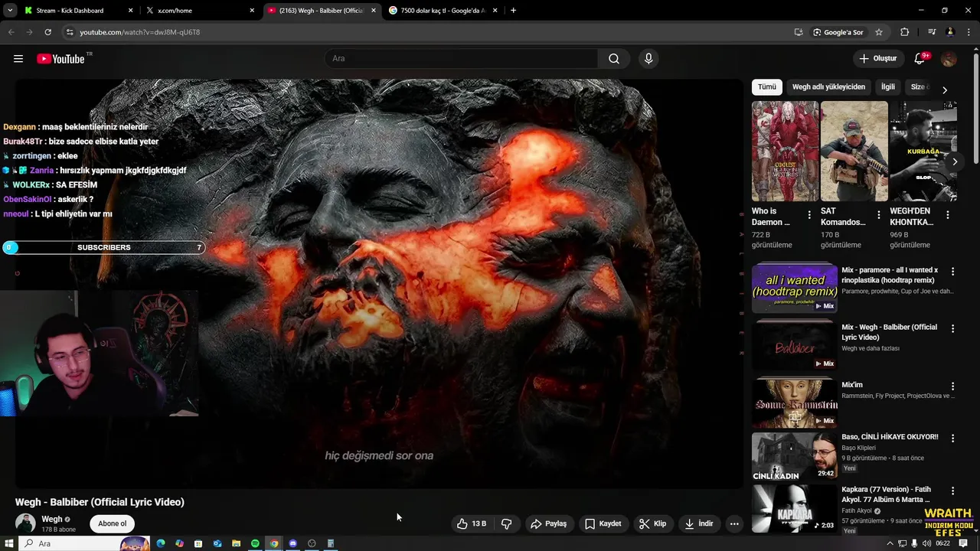Image resolution: width=980 pixels, height=551 pixels.
Task: Click the address bar URL
Action: [x=139, y=32]
